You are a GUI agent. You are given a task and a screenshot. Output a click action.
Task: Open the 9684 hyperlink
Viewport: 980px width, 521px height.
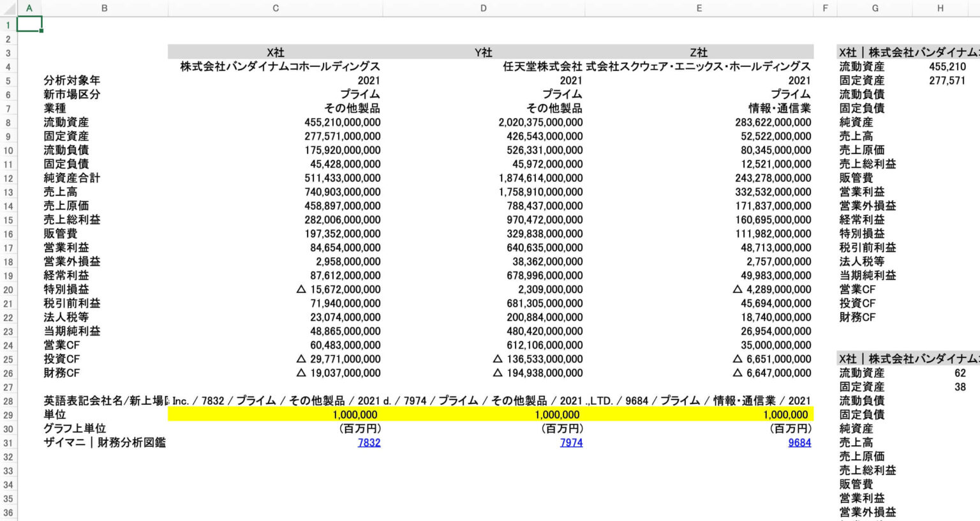coord(799,442)
